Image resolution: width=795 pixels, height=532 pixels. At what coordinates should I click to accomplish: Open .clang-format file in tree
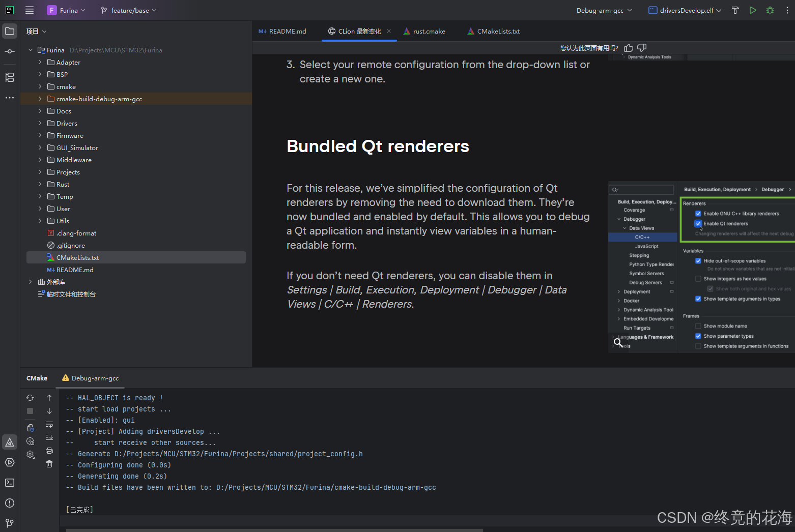pos(76,233)
